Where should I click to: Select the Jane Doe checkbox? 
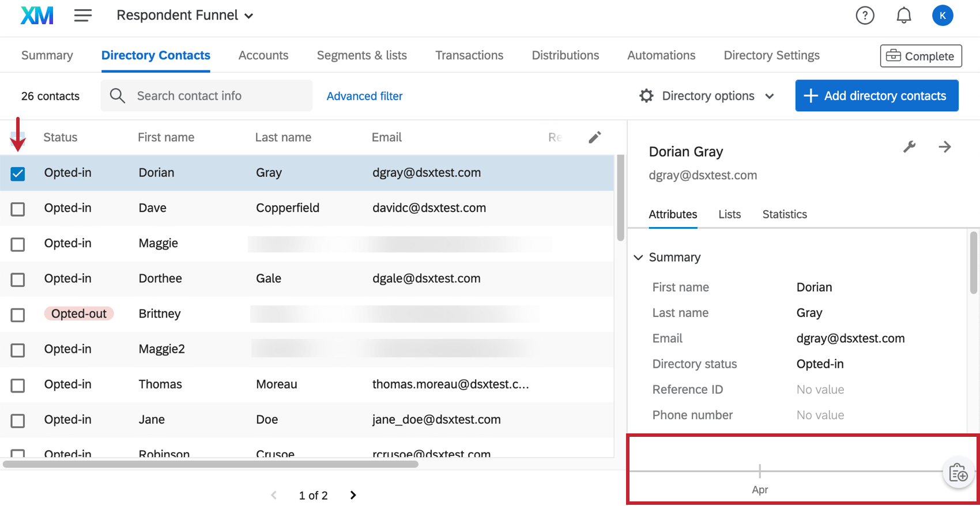pyautogui.click(x=18, y=421)
